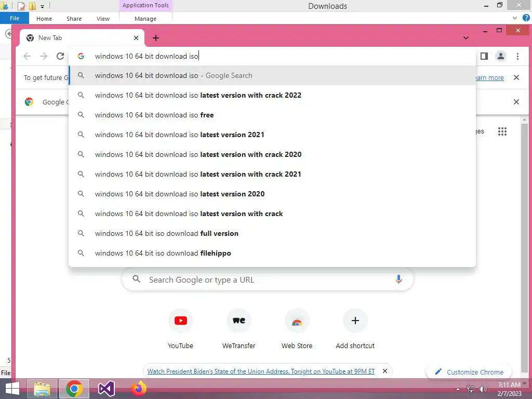Open File Explorer from the taskbar
Image resolution: width=532 pixels, height=399 pixels.
click(42, 389)
